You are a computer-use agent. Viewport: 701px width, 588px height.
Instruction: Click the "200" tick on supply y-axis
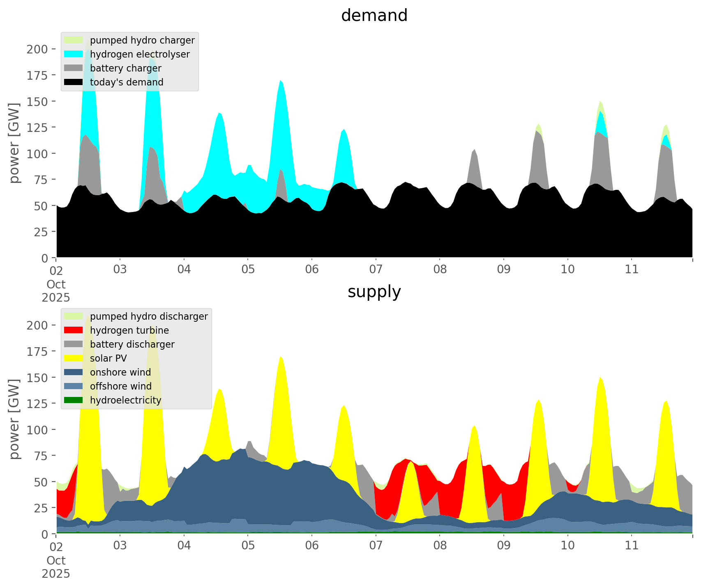(x=37, y=325)
